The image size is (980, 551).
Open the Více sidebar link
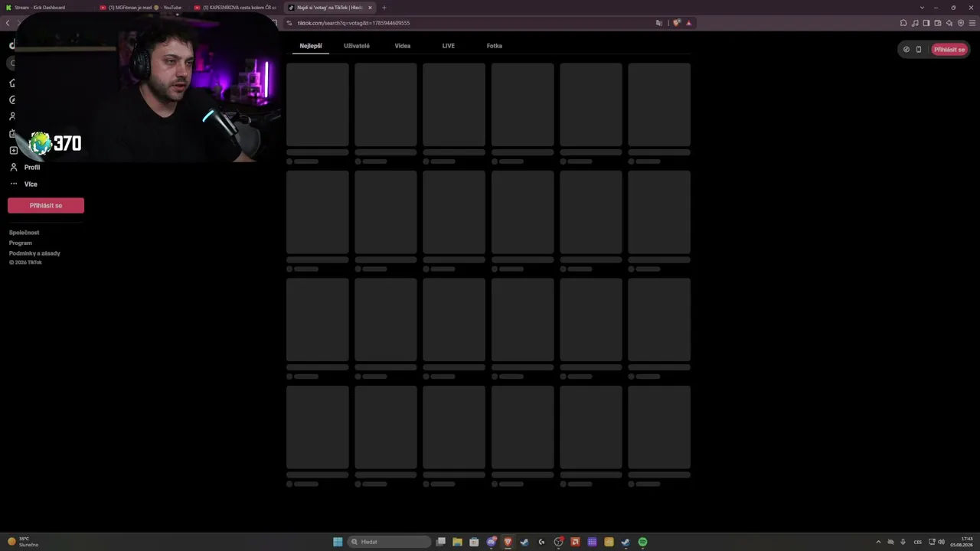(x=31, y=184)
